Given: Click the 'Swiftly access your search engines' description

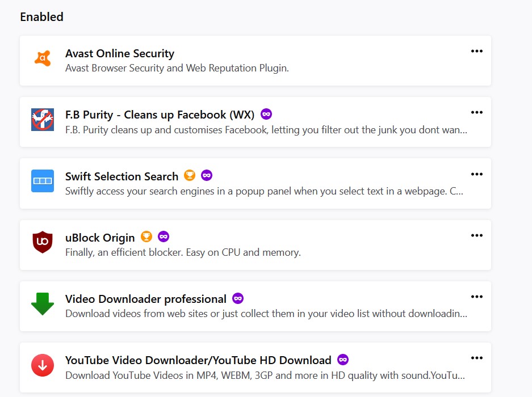Looking at the screenshot, I should pos(265,191).
